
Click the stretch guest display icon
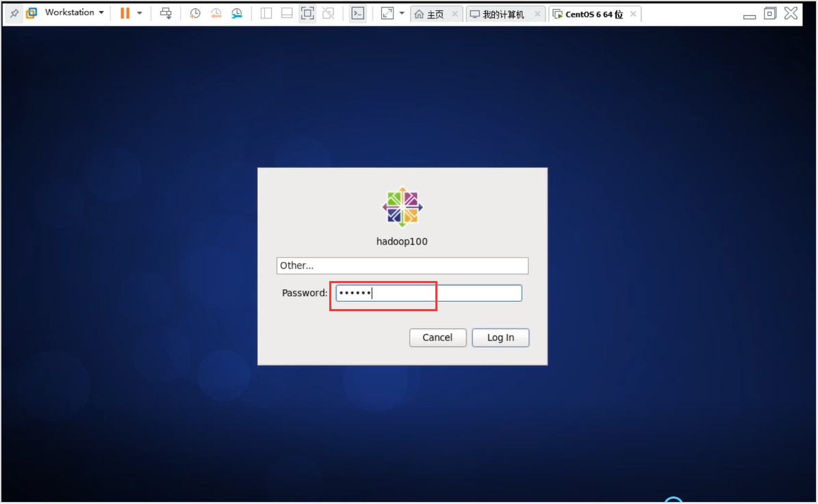[387, 14]
